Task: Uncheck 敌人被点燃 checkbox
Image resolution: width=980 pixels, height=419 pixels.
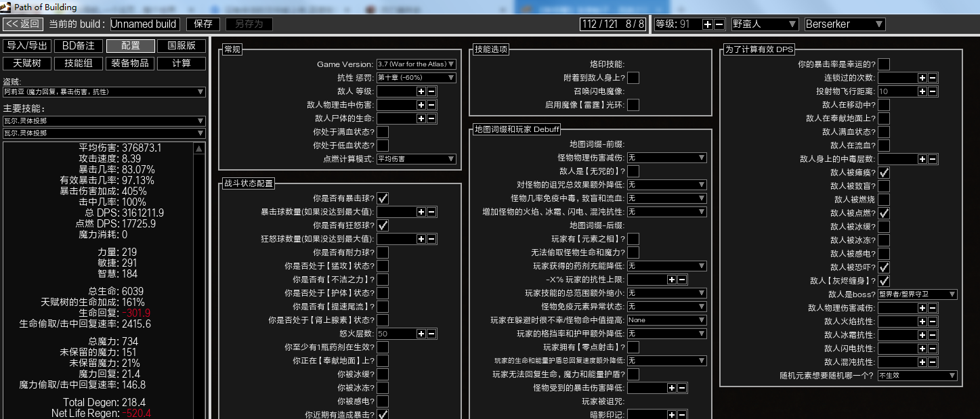Action: coord(884,213)
